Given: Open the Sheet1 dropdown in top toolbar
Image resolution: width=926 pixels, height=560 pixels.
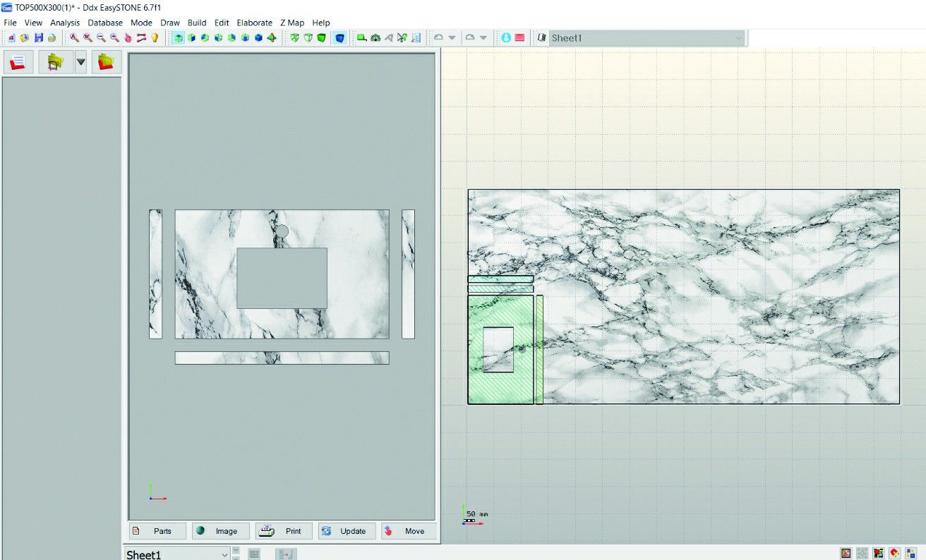Looking at the screenshot, I should coord(647,38).
